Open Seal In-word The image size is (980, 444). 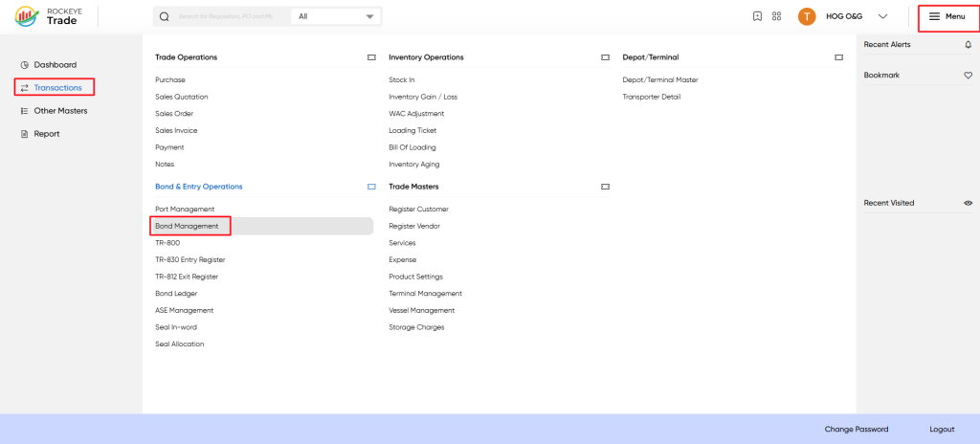click(x=176, y=327)
